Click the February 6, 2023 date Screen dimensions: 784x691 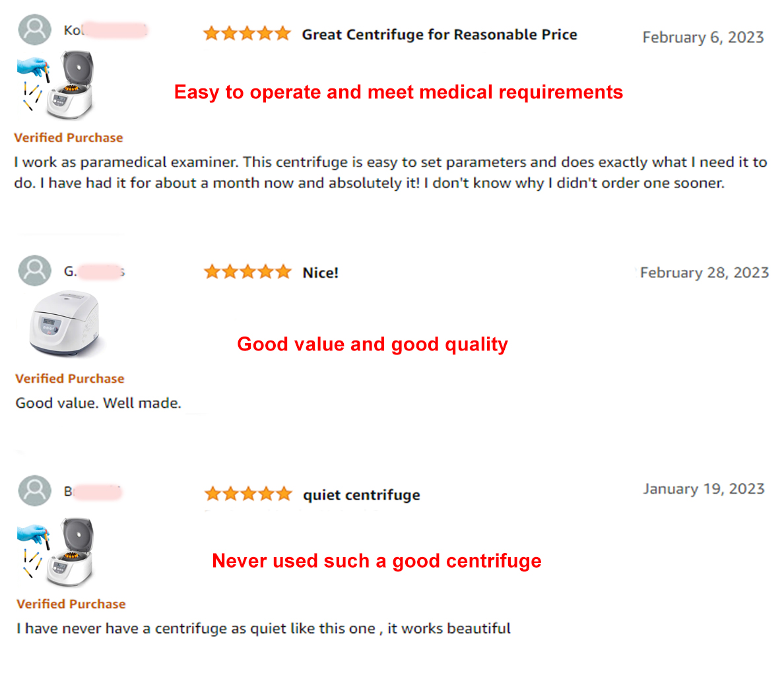[703, 38]
